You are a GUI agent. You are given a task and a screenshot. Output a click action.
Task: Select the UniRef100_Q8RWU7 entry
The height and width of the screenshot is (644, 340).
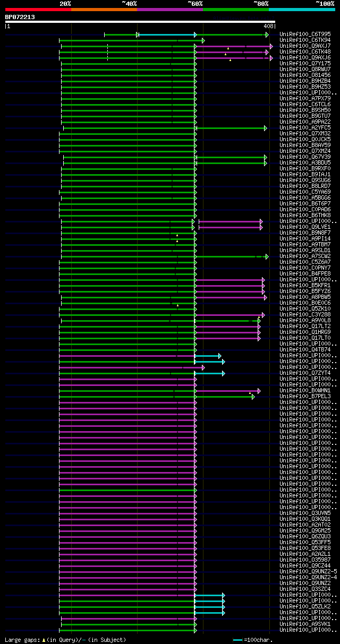305,69
